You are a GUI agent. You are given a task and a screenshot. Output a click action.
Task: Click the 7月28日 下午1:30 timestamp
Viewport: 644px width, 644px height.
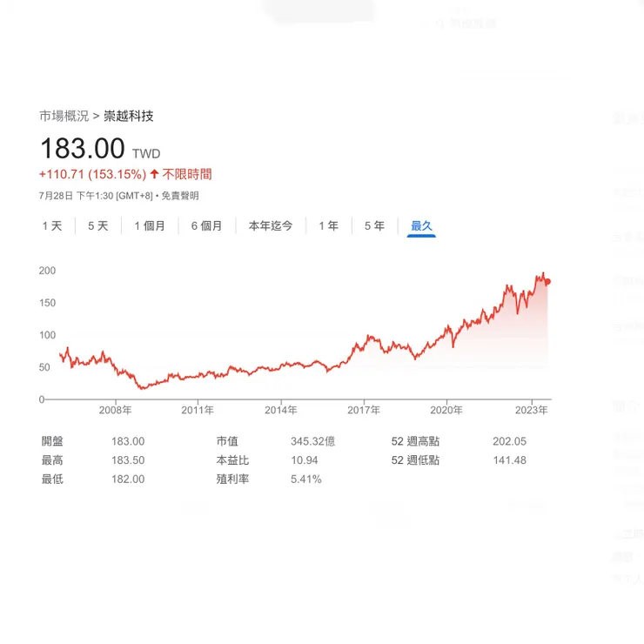click(77, 196)
